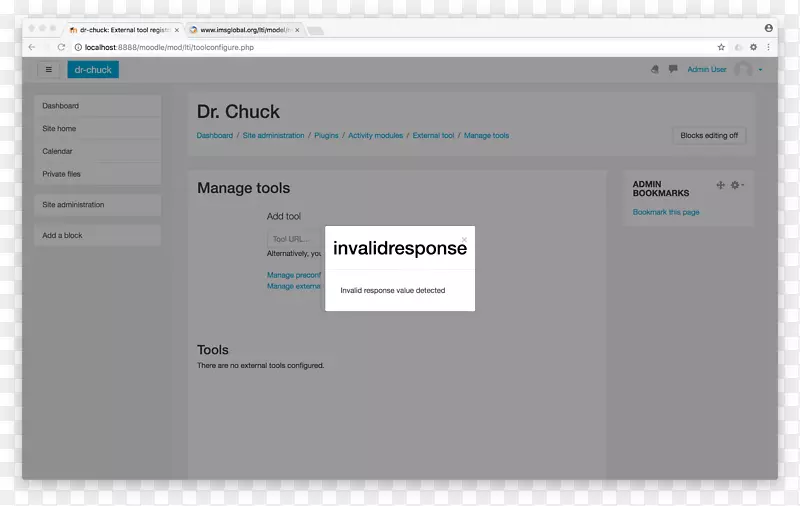This screenshot has width=800, height=506.
Task: Click Add a block in the sidebar
Action: coord(97,235)
